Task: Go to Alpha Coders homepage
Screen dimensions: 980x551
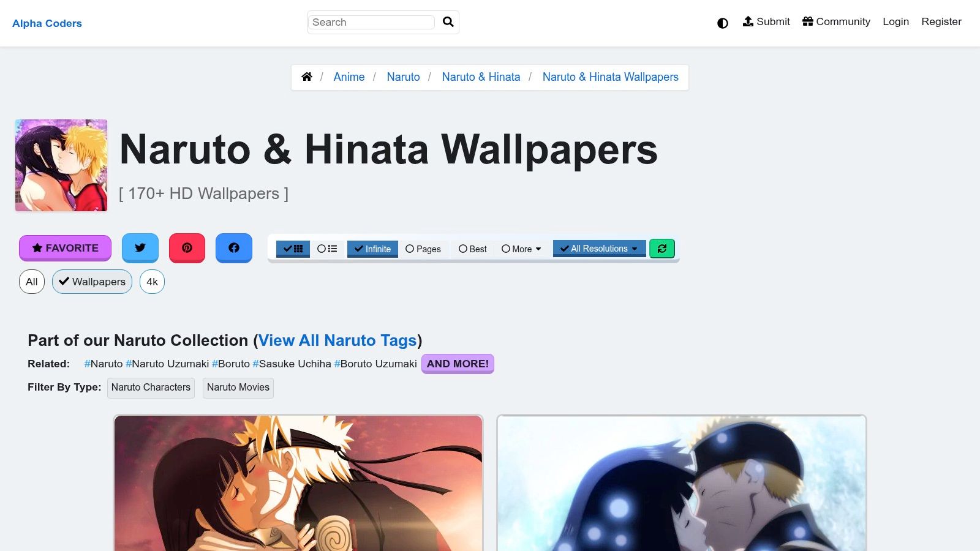Action: [47, 23]
